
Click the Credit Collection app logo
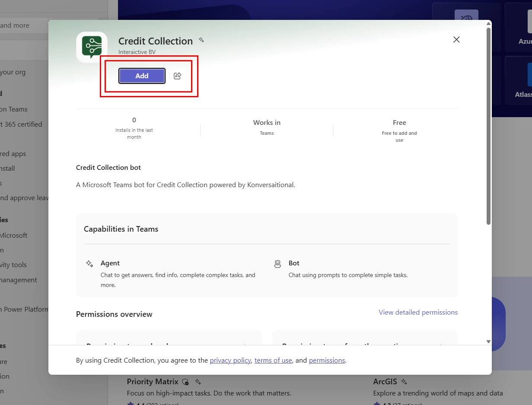92,47
